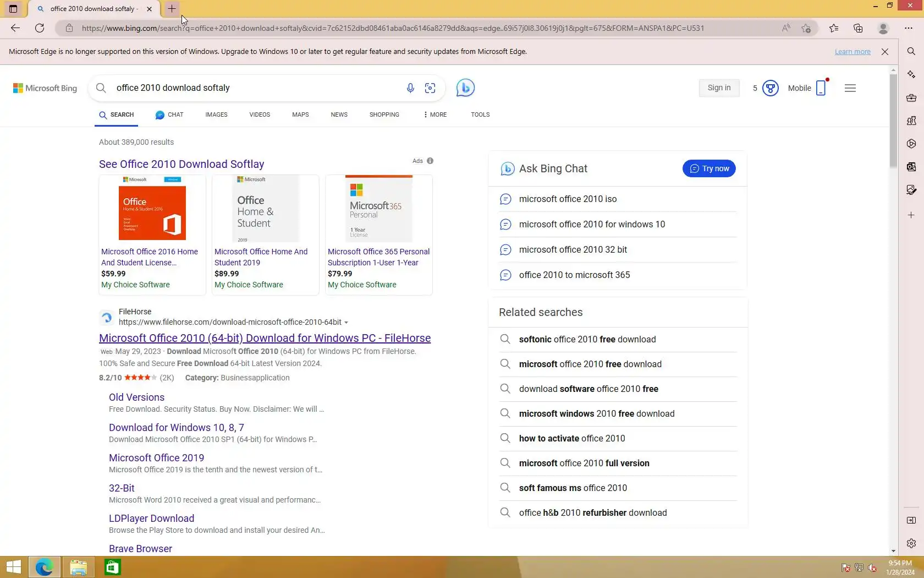Switch to the News tab
Image resolution: width=924 pixels, height=578 pixels.
pos(339,114)
